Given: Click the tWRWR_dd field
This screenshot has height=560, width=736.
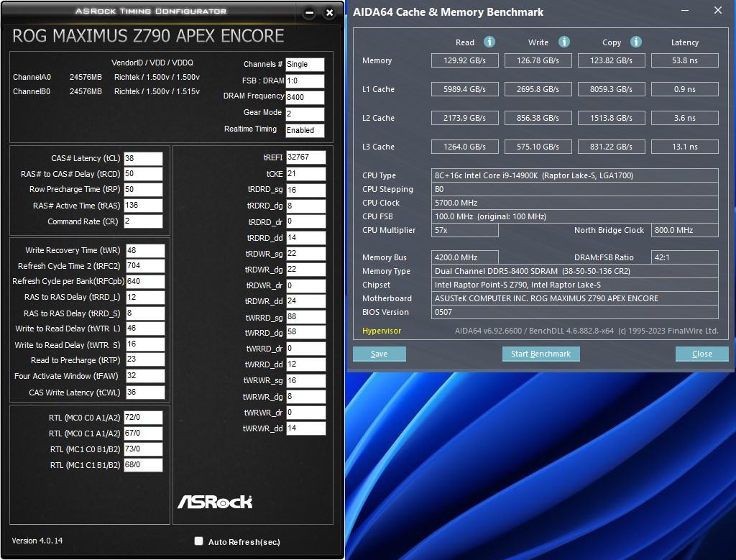Looking at the screenshot, I should pos(305,428).
